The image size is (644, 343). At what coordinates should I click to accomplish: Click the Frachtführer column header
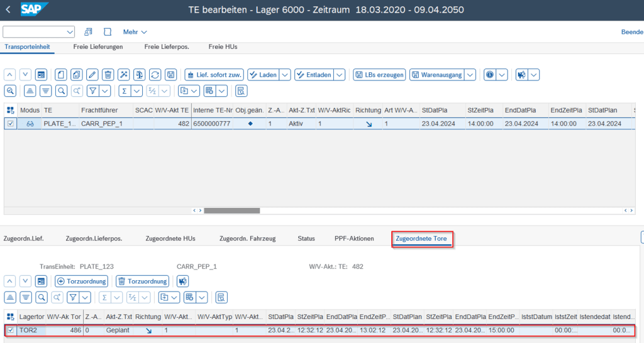click(106, 110)
